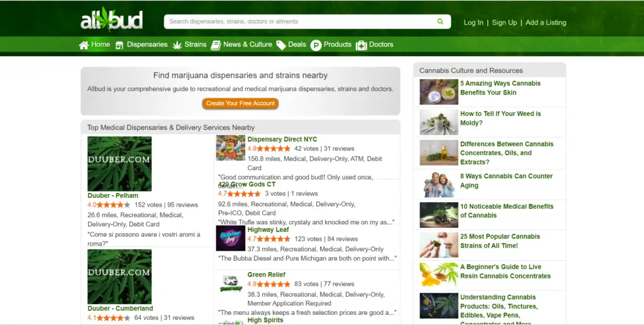Open 5 Amazing Ways Cannabis Benefits Skin article
Image resolution: width=644 pixels, height=325 pixels.
pyautogui.click(x=500, y=88)
